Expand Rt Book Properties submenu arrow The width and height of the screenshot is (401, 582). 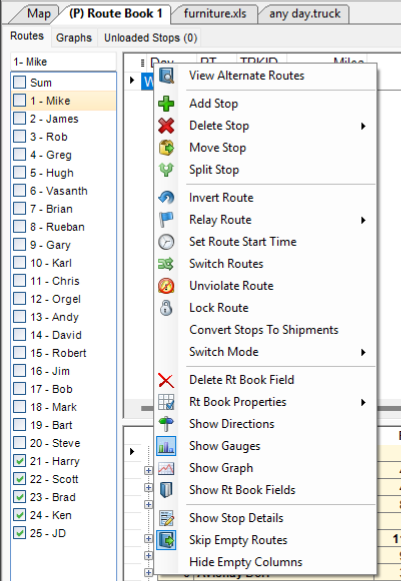(x=363, y=402)
